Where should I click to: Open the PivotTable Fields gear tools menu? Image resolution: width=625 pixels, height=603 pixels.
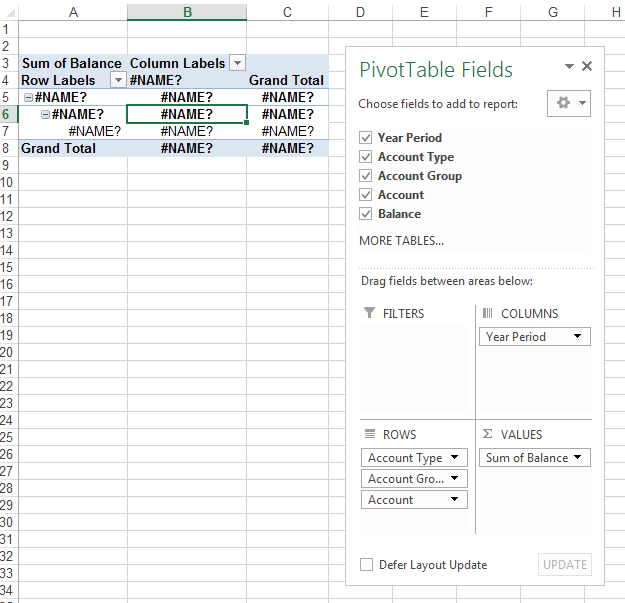click(569, 103)
